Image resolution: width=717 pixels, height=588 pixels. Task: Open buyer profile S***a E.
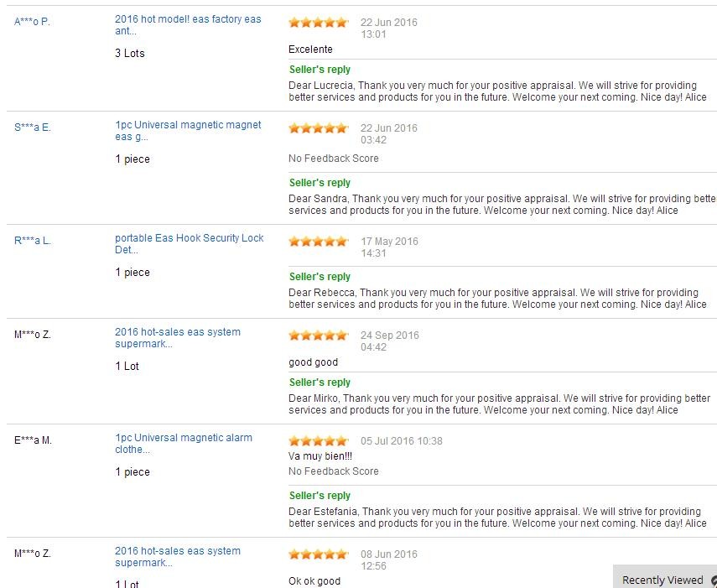click(33, 127)
